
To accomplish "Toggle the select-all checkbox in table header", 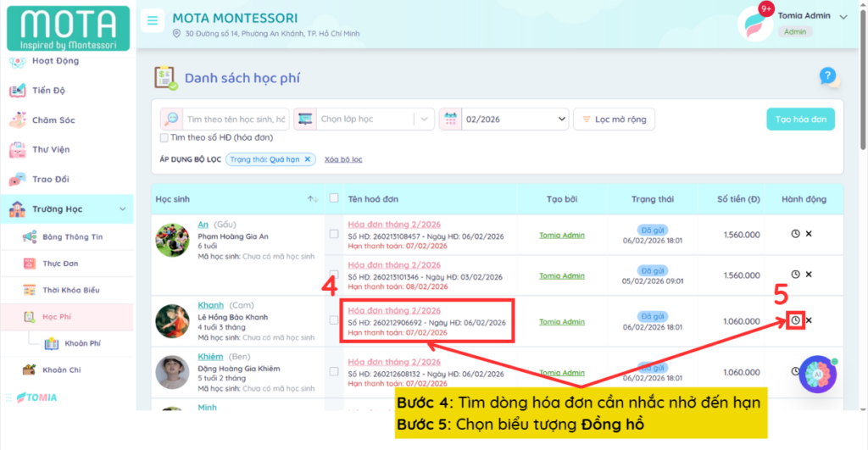I will click(334, 198).
